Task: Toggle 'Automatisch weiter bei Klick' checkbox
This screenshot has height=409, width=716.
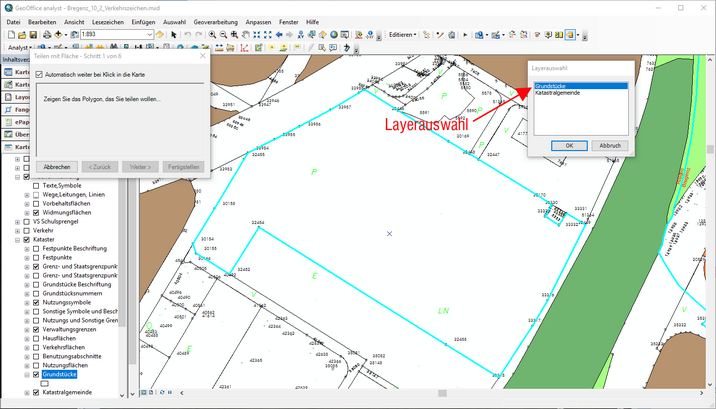Action: click(39, 74)
